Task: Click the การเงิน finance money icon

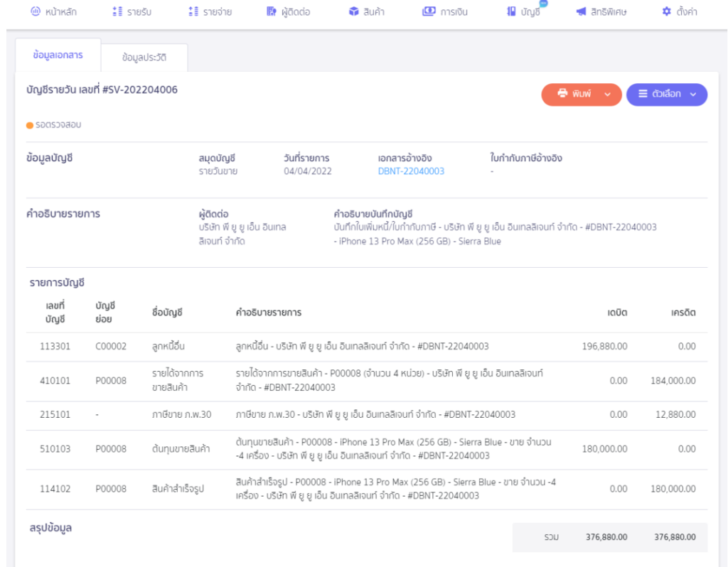Action: (x=429, y=11)
